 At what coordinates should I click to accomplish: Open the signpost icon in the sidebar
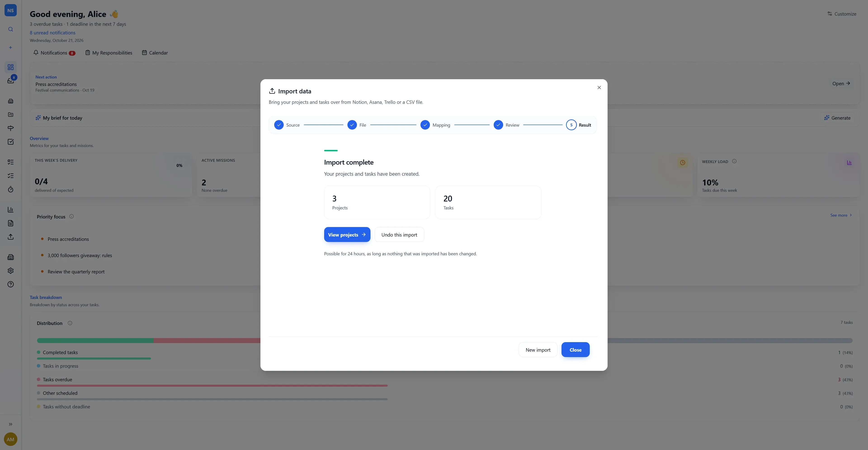coord(10,128)
